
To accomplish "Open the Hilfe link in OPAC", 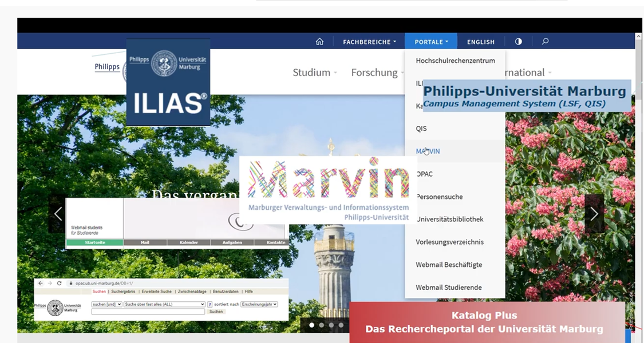I will pyautogui.click(x=248, y=292).
